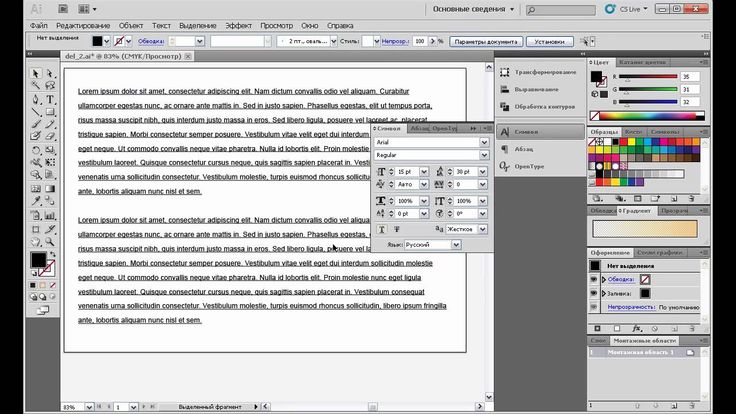Select Монтажная область 1 row in artboards panel

644,353
